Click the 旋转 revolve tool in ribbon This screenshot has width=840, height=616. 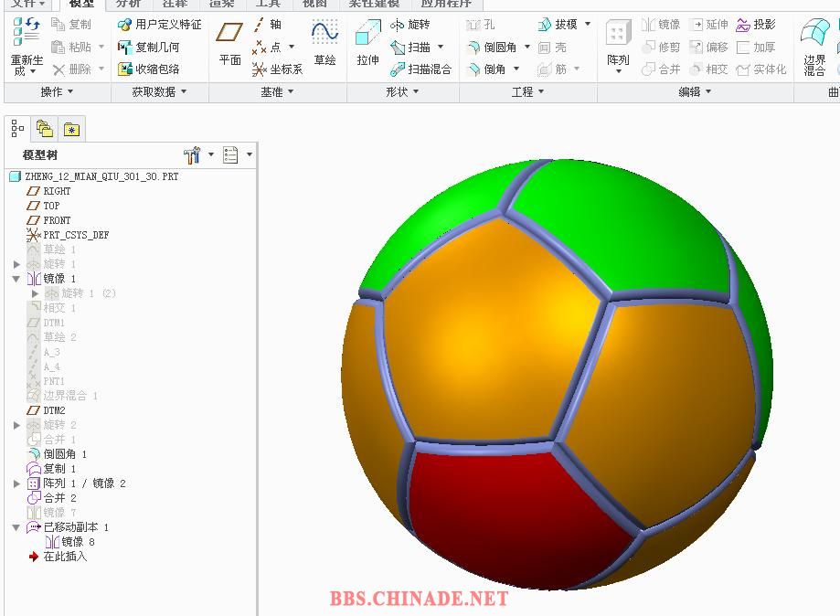click(410, 25)
